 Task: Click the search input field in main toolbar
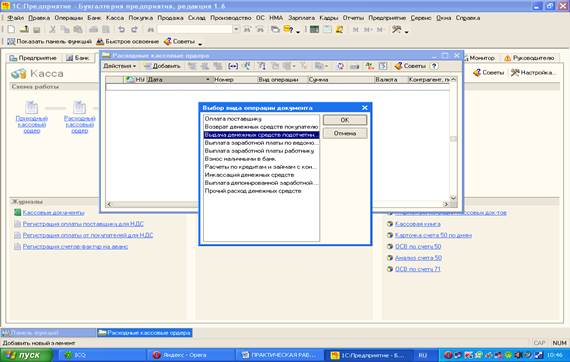[195, 29]
